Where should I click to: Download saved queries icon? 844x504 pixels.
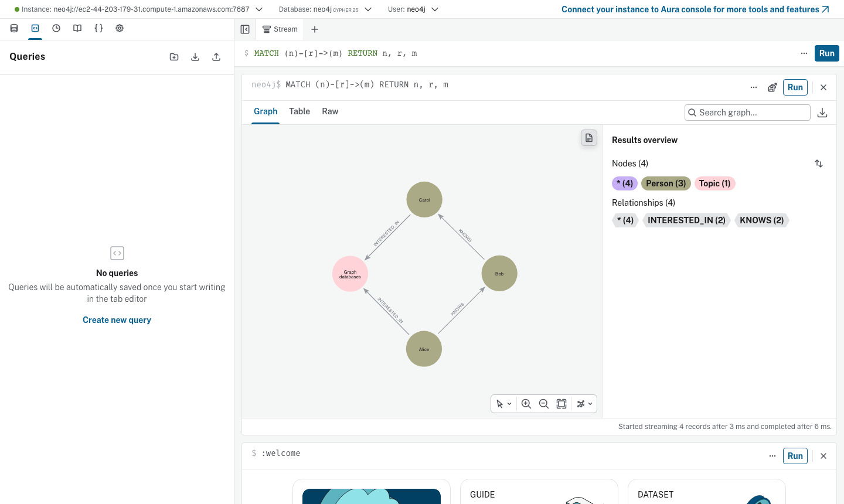click(195, 57)
